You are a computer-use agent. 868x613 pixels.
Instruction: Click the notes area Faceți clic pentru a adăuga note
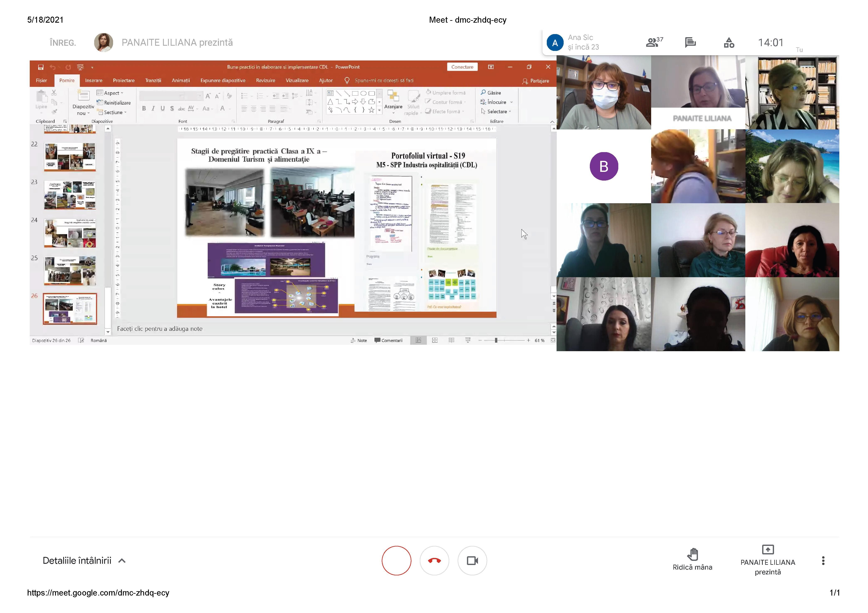(x=159, y=329)
